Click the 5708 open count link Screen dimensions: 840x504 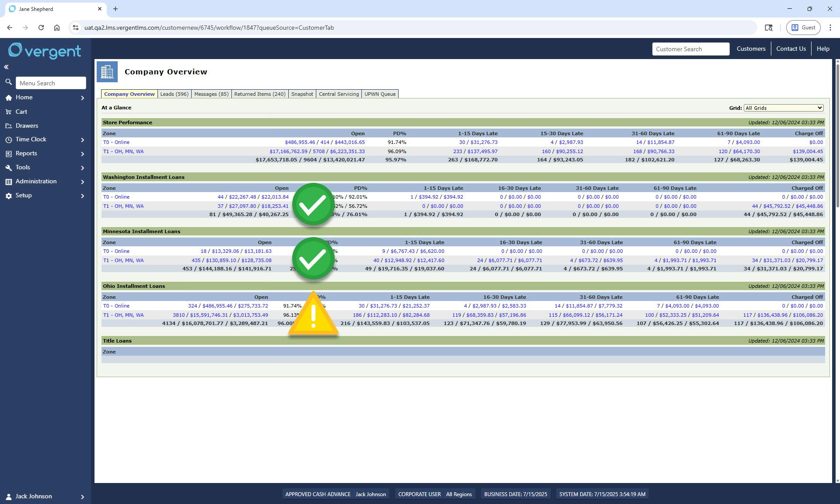(x=318, y=151)
